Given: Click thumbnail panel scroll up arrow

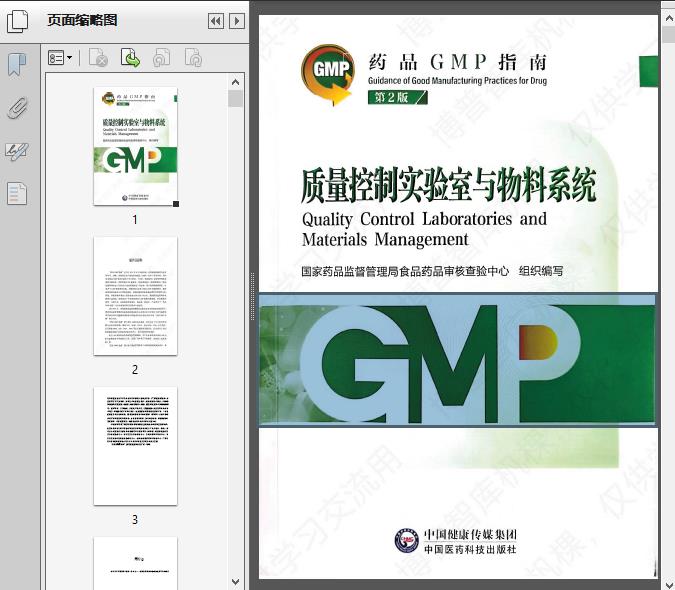Looking at the screenshot, I should pos(235,82).
